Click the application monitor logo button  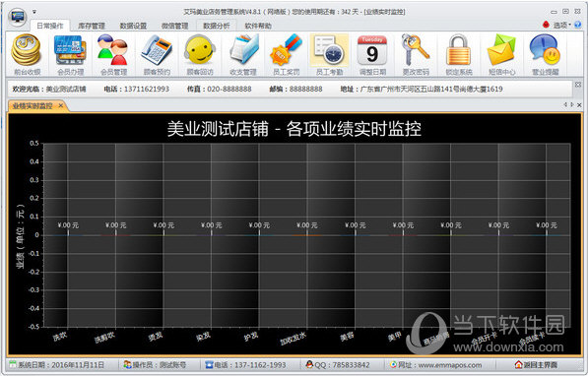pos(18,17)
